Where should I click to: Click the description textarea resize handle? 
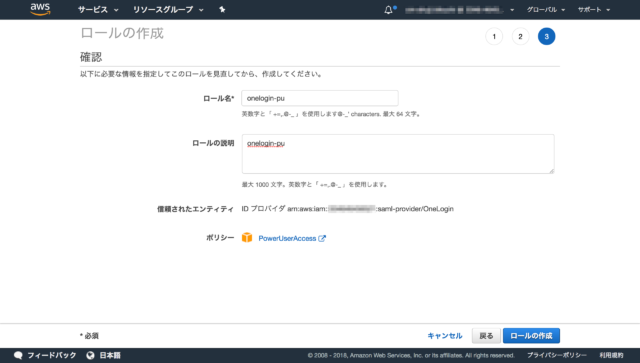point(551,171)
